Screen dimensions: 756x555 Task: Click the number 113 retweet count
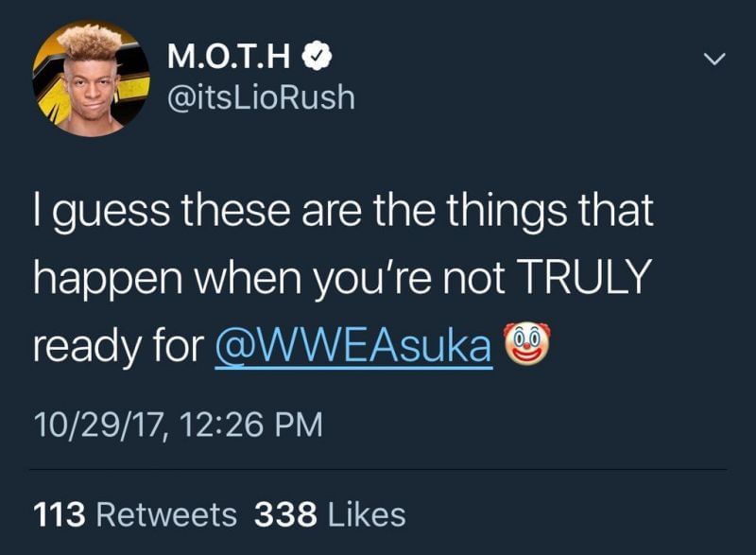[60, 514]
